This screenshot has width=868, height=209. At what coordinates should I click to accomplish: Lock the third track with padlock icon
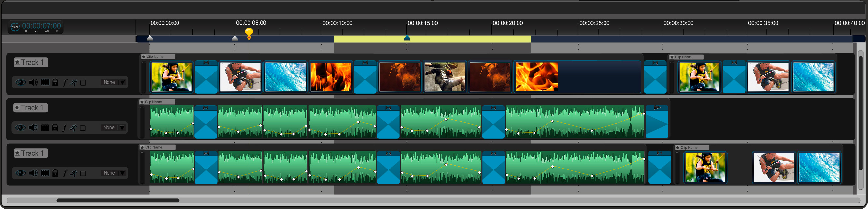(55, 173)
